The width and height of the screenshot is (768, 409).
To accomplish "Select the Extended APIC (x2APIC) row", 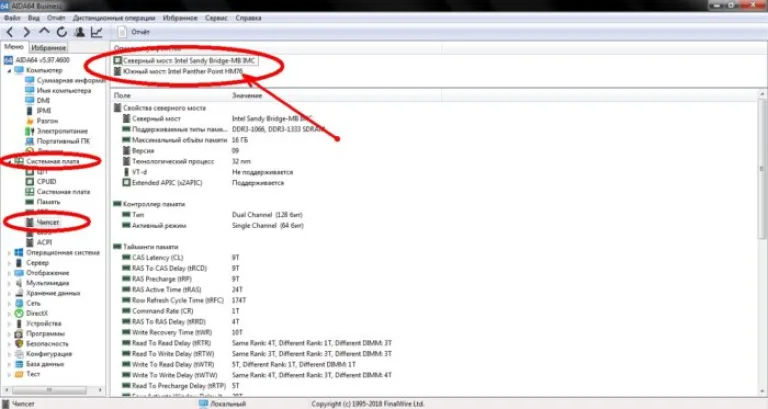I will (x=203, y=183).
